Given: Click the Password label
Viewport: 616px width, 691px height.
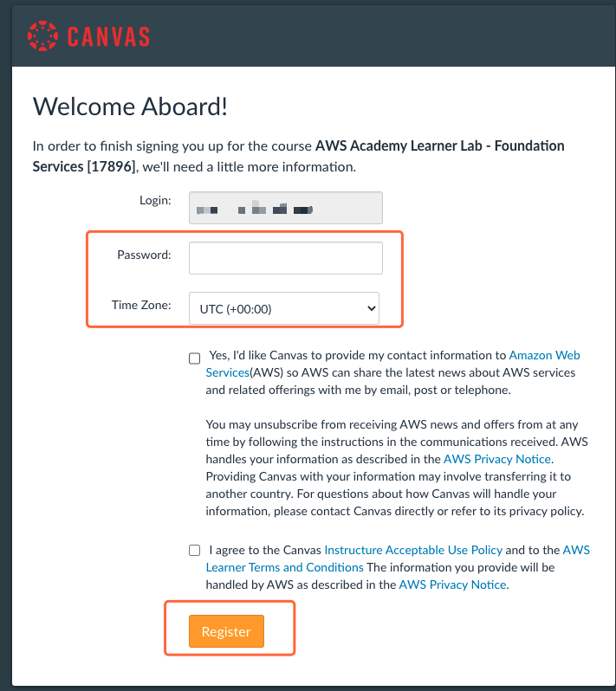Looking at the screenshot, I should [144, 255].
